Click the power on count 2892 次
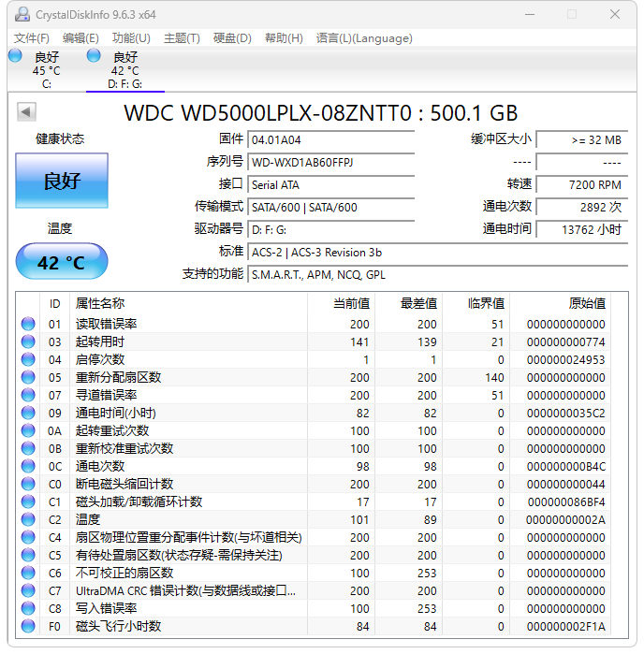This screenshot has height=654, width=644. [x=582, y=208]
